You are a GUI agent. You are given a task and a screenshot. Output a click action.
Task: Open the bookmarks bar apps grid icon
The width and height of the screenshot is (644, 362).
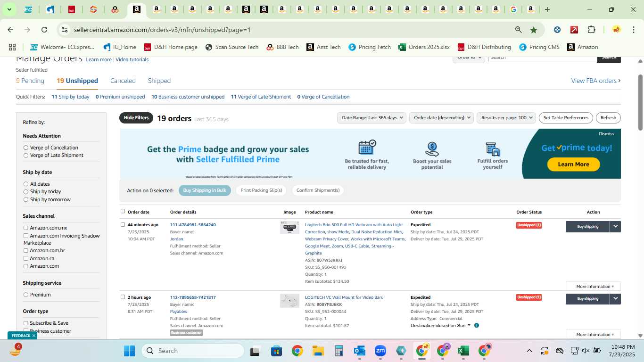[12, 47]
